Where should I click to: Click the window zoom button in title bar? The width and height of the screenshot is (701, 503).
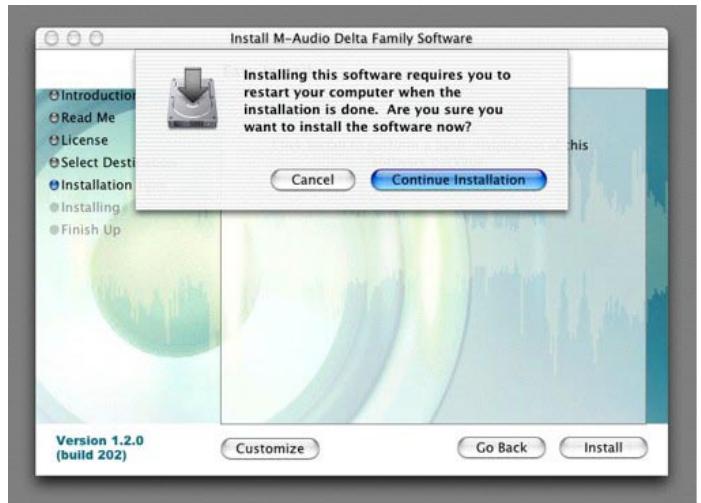pos(96,38)
